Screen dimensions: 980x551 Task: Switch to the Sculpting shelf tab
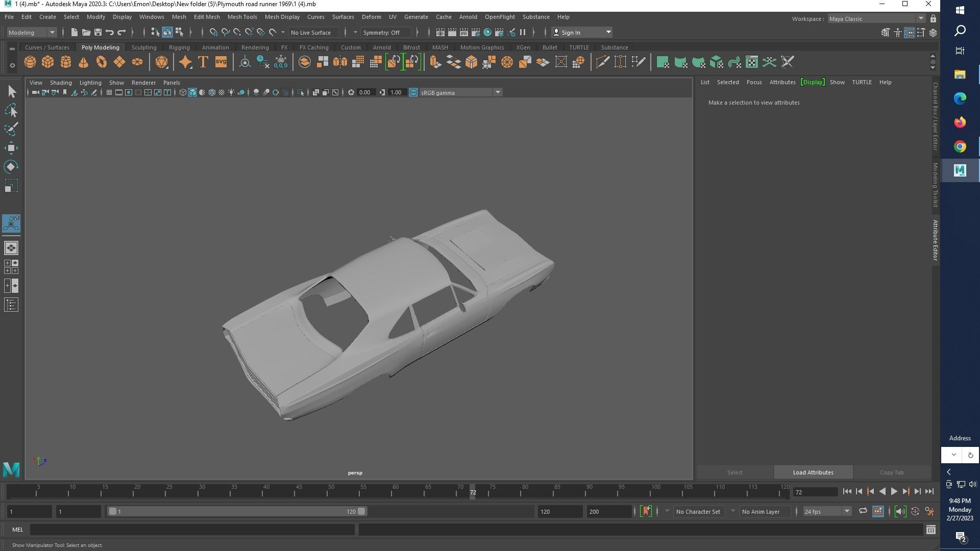144,47
